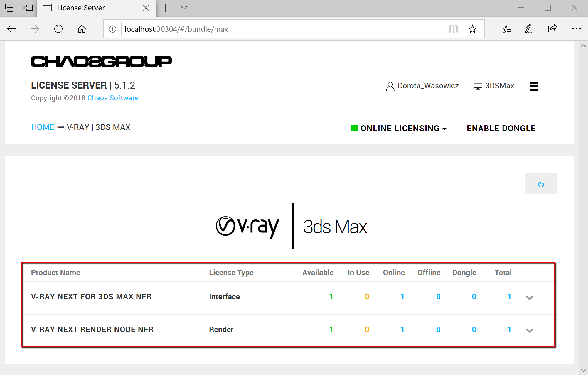Viewport: 588px width, 375px height.
Task: Expand V-RAY NEXT FOR 3DS MAX NFR row
Action: 529,298
